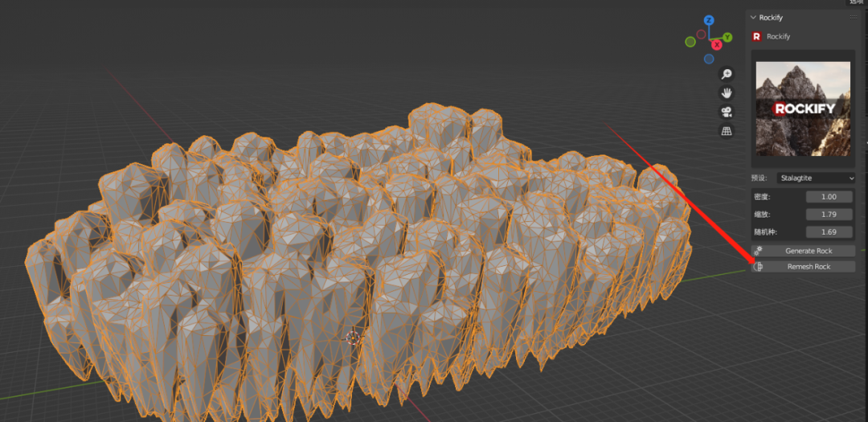
Task: Open the Stalagtite preset dropdown
Action: [816, 178]
